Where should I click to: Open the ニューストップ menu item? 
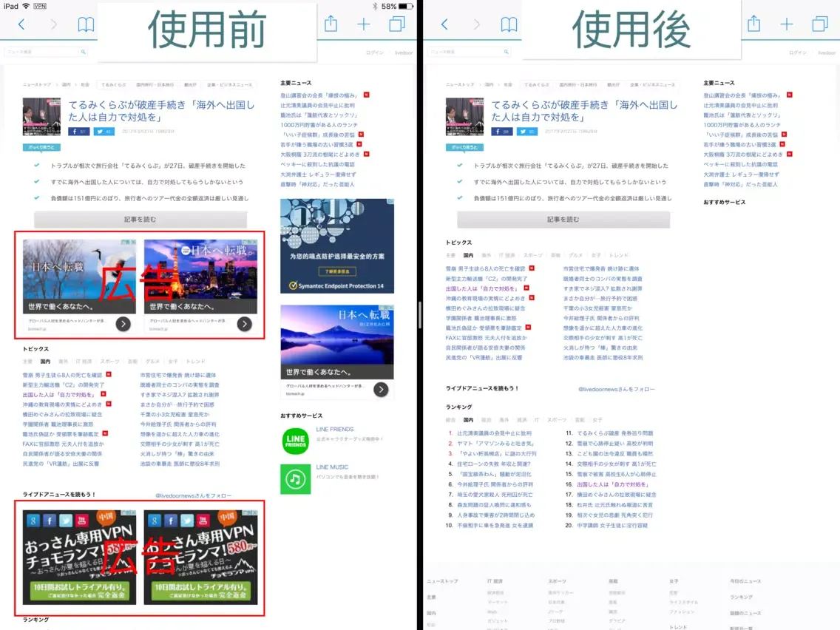point(35,84)
